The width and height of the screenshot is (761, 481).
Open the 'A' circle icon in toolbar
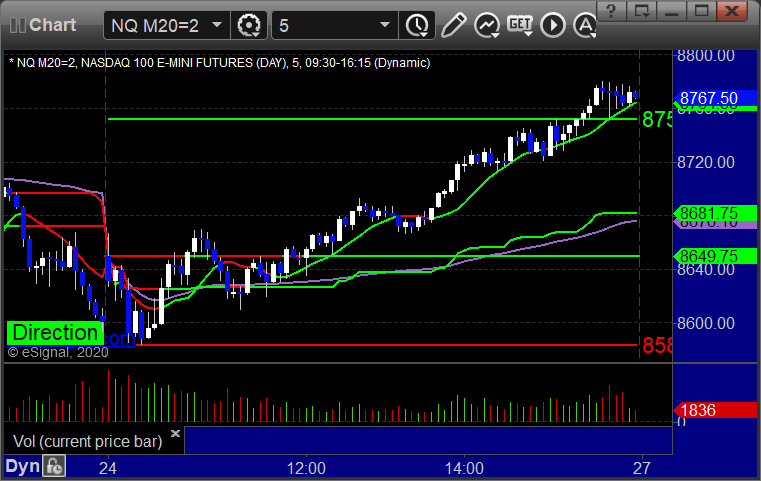[585, 25]
